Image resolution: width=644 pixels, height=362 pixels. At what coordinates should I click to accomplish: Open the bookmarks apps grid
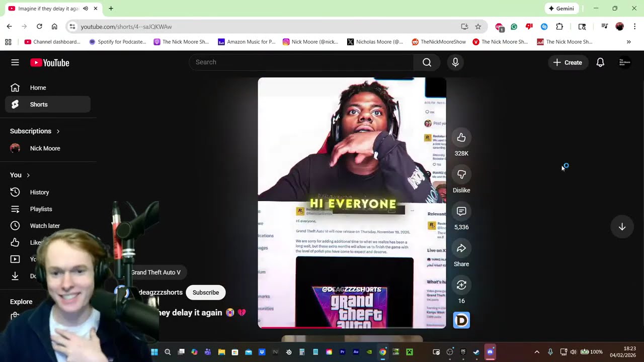point(8,42)
